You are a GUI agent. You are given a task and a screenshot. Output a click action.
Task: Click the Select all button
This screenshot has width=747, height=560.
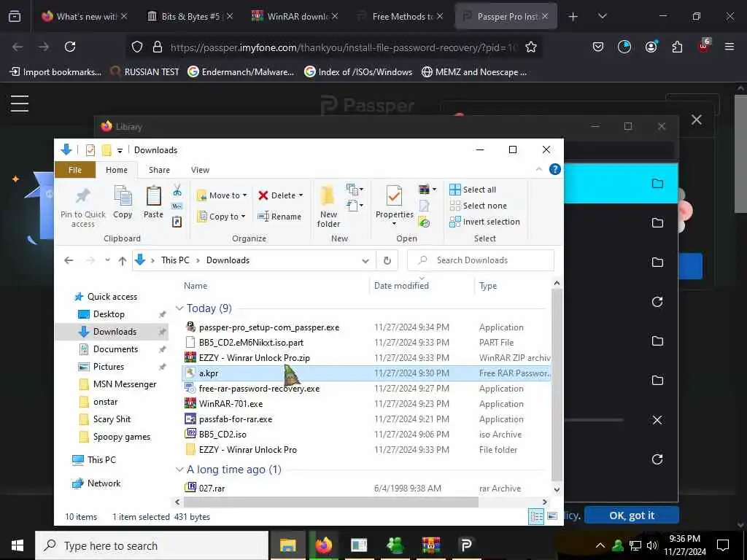[x=473, y=190]
